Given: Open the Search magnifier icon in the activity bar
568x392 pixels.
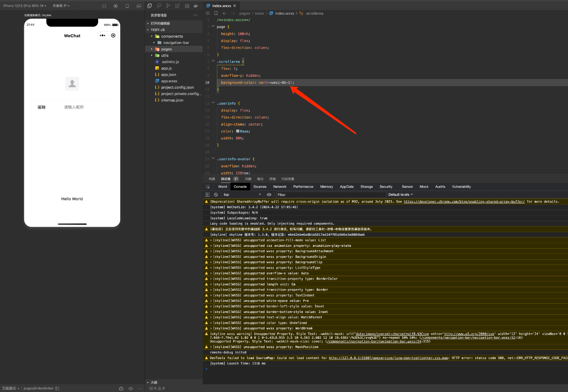Looking at the screenshot, I should point(159,6).
